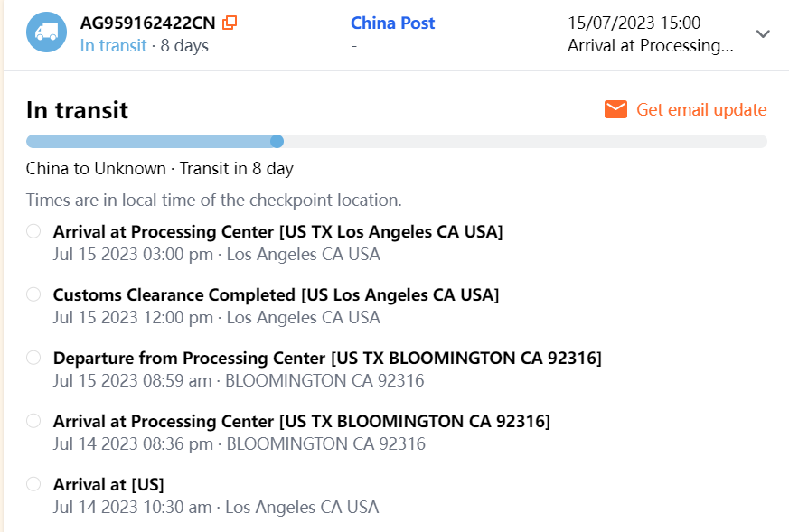This screenshot has width=789, height=532.
Task: Select the Departure from Processing Center marker
Action: pyautogui.click(x=33, y=358)
